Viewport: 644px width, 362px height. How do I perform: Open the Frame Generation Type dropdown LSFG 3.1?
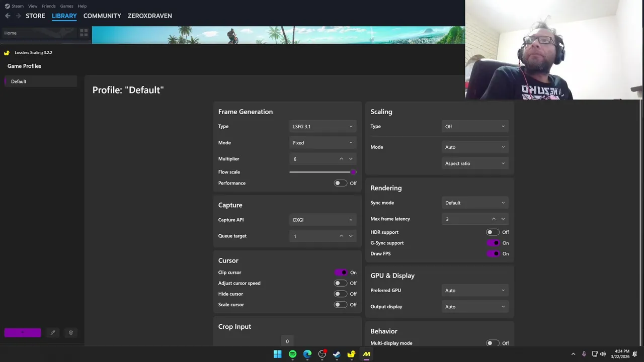click(323, 126)
